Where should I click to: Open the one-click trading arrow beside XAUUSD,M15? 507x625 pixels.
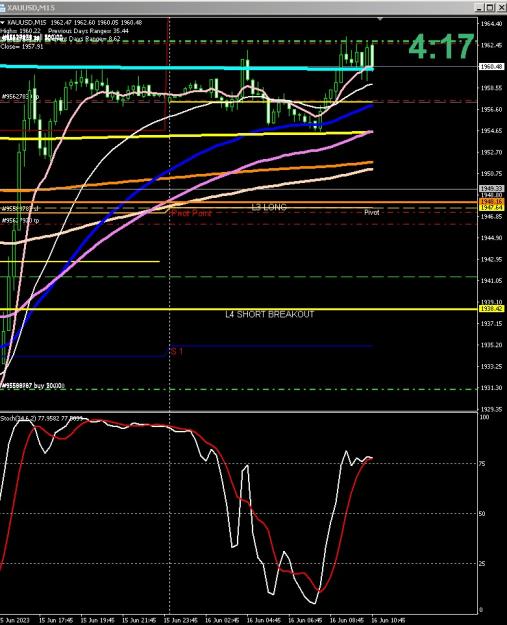click(x=3, y=23)
